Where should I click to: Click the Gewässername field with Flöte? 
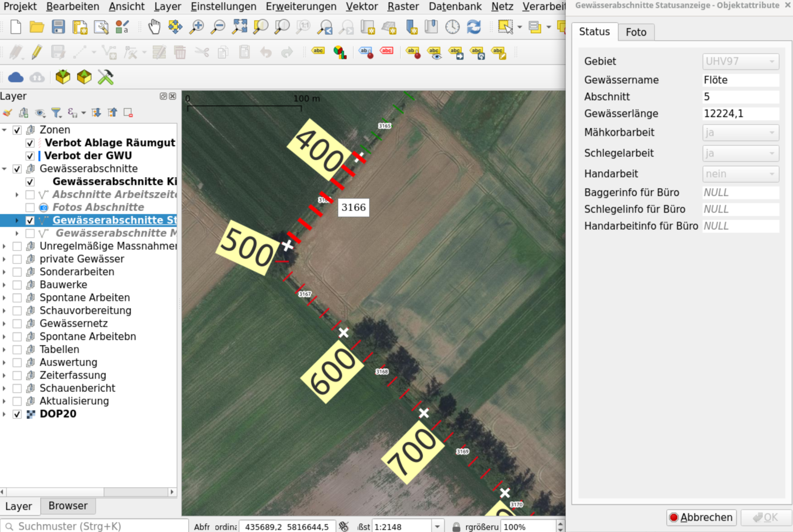click(741, 80)
